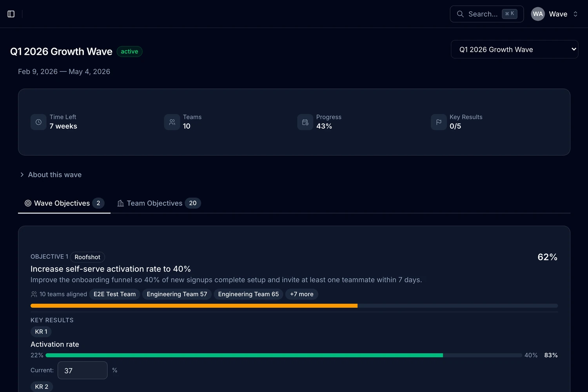588x392 pixels.
Task: Click the 'Activation rate' key result name
Action: click(55, 344)
